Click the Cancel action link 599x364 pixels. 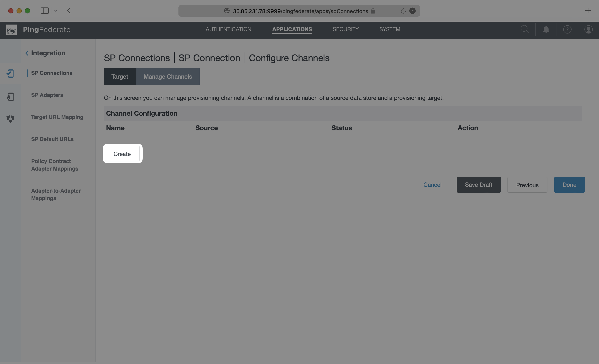(x=432, y=184)
